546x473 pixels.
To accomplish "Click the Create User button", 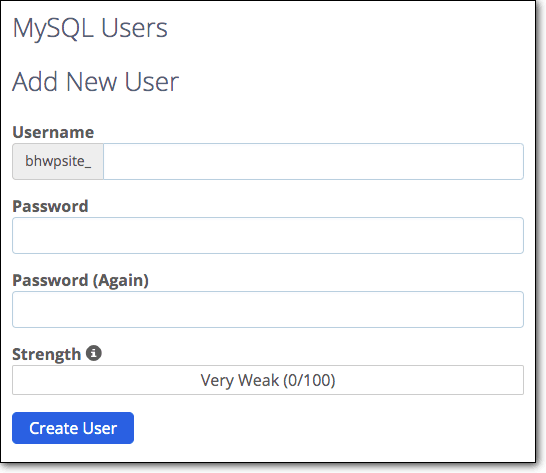I will [x=73, y=428].
